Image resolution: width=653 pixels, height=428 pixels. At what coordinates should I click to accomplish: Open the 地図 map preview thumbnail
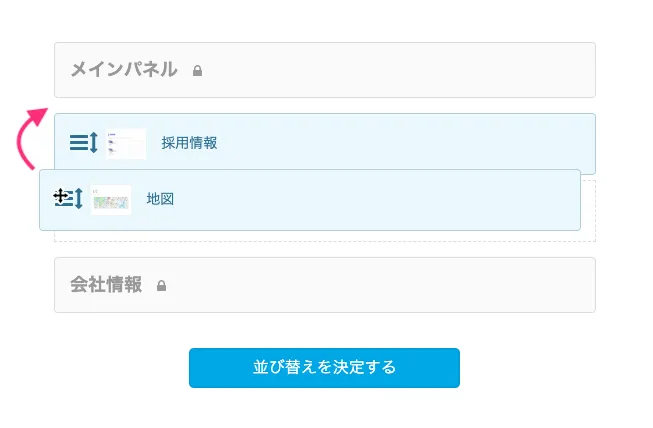111,199
